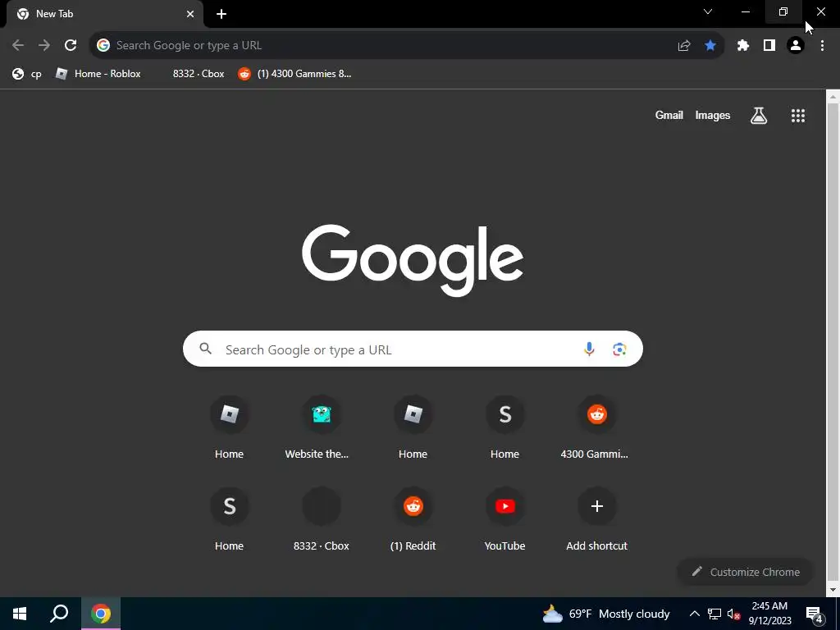Reload the page with the refresh icon

click(x=71, y=46)
